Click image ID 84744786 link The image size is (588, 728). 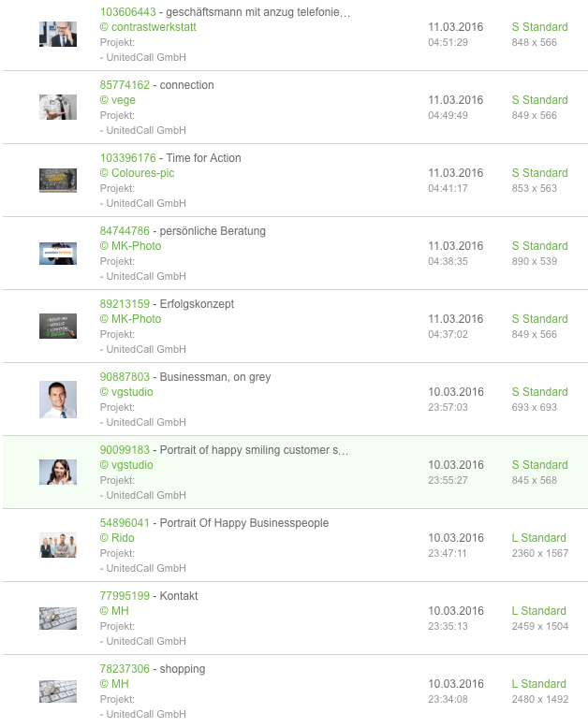[x=125, y=231]
